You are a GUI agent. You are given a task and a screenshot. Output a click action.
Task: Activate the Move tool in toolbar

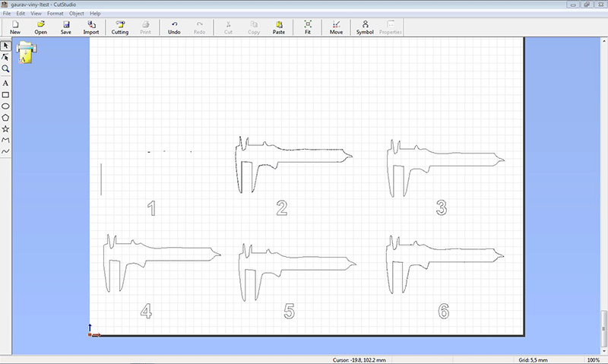click(x=336, y=27)
